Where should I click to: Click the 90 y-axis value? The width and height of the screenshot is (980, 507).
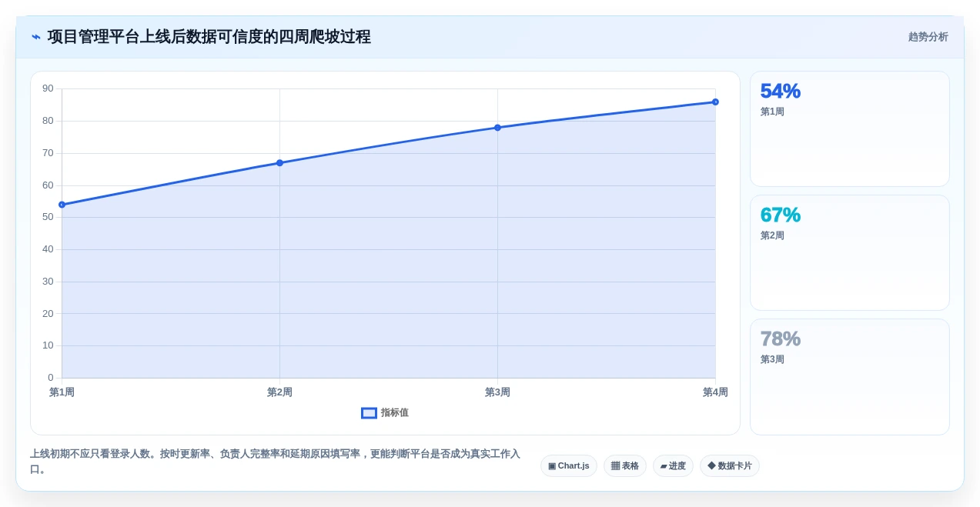[48, 88]
